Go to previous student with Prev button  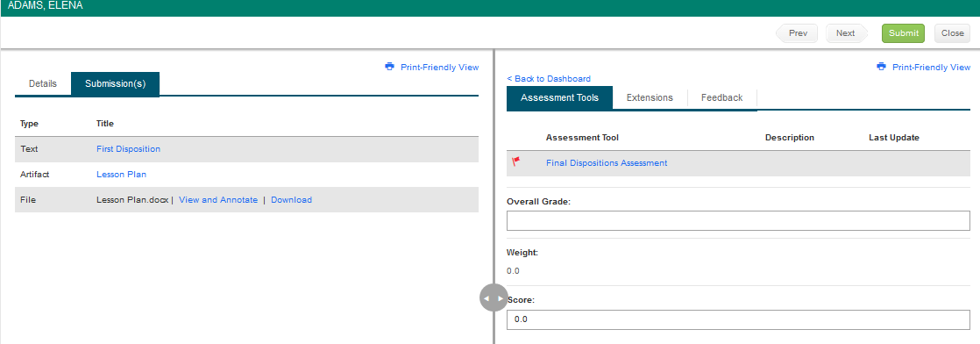tap(797, 33)
